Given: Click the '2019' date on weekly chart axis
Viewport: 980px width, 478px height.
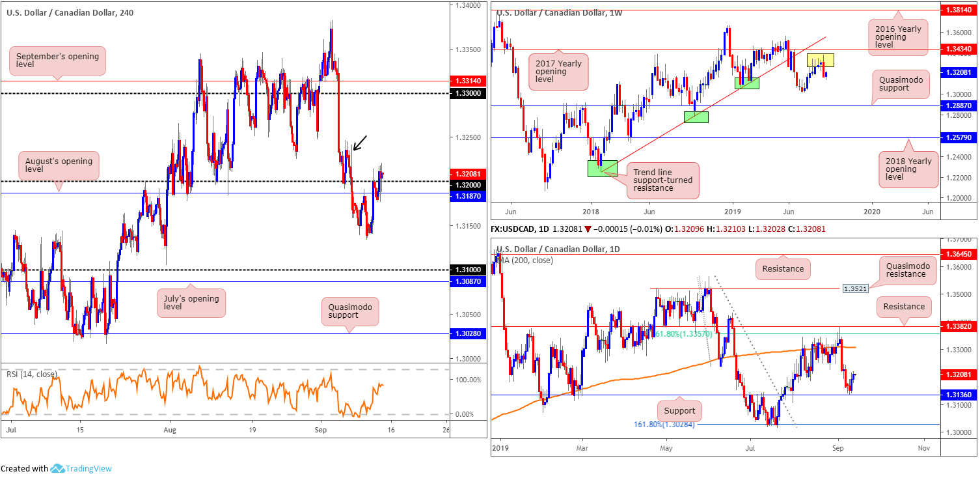Looking at the screenshot, I should point(733,212).
